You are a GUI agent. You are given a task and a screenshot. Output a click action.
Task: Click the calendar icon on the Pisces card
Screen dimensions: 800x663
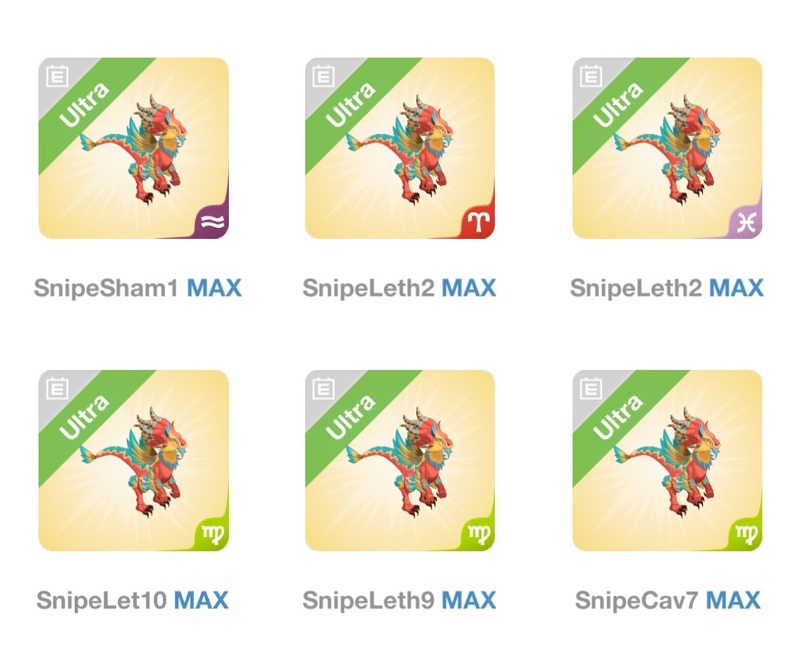click(x=591, y=77)
